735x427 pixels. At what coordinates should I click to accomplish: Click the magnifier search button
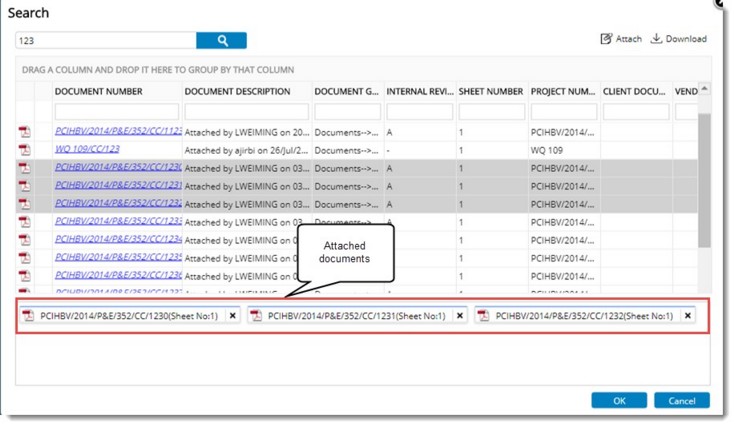(x=221, y=40)
